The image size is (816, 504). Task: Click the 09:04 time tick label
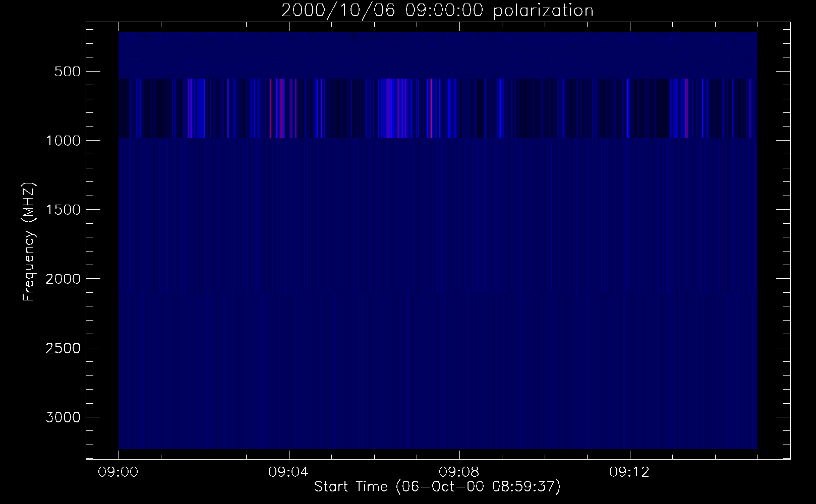point(289,472)
